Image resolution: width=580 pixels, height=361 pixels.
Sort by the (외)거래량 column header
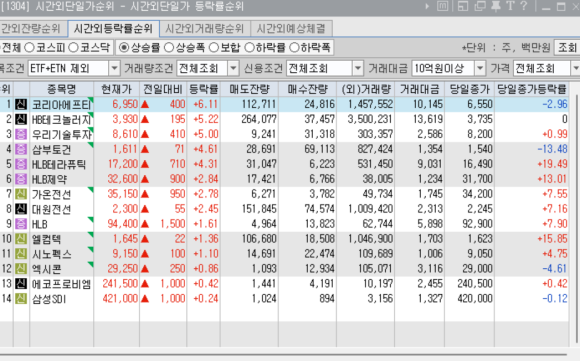pyautogui.click(x=366, y=89)
